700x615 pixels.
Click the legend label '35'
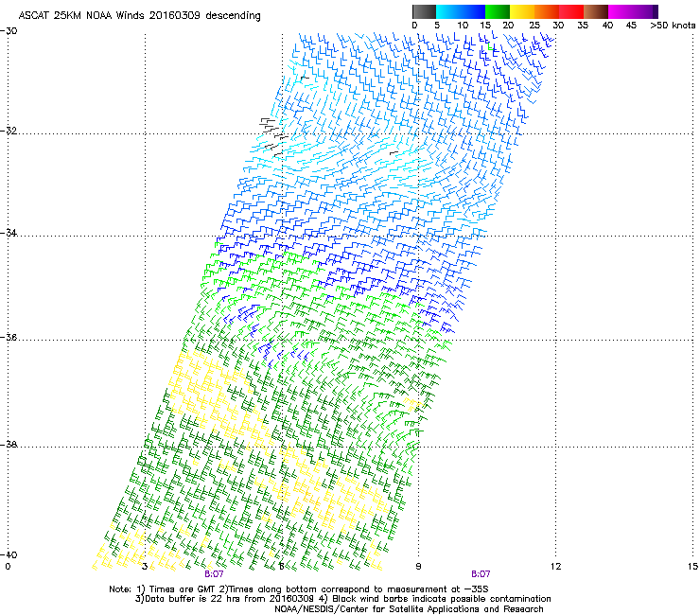tap(583, 26)
